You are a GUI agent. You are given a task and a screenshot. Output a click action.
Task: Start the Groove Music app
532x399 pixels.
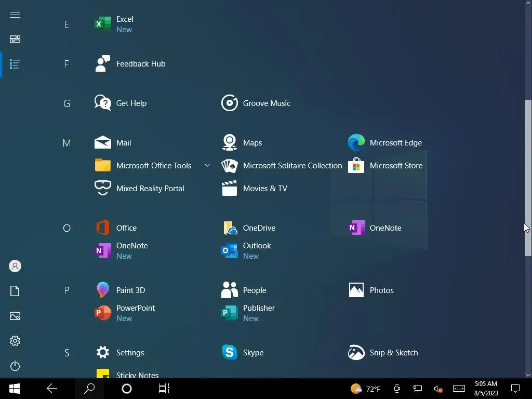coord(256,103)
